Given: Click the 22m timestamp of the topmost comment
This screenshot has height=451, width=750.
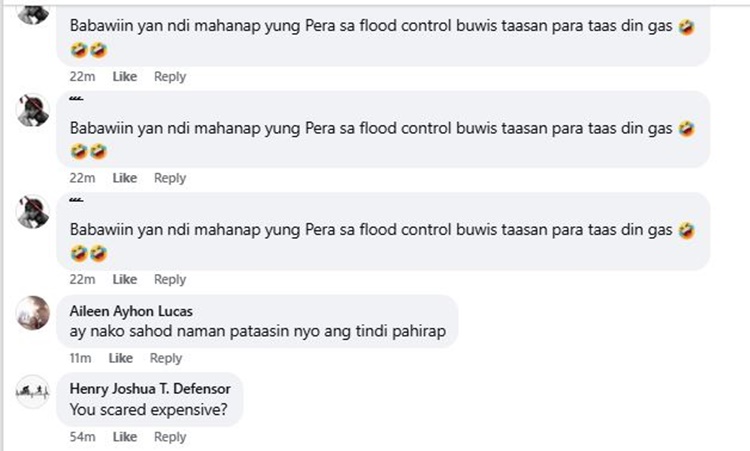Looking at the screenshot, I should [82, 77].
